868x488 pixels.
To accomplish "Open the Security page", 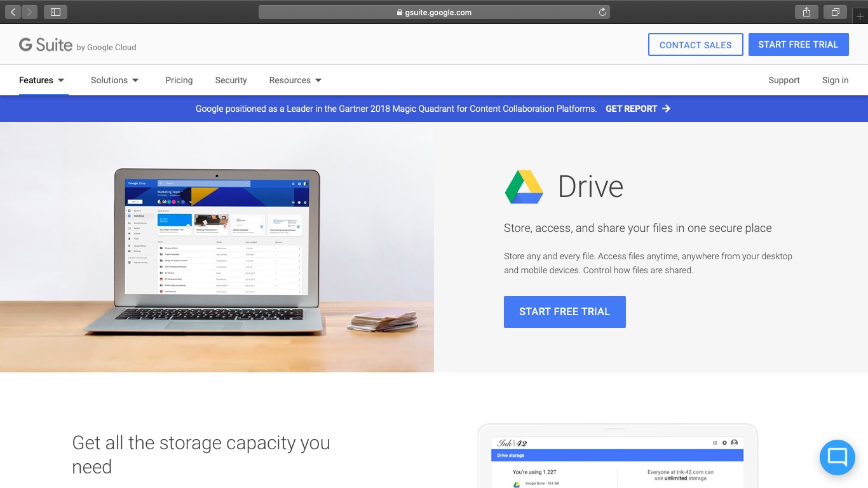I will point(231,80).
